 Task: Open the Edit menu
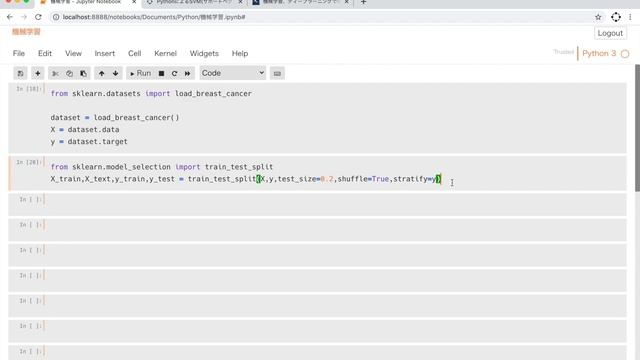tap(45, 53)
